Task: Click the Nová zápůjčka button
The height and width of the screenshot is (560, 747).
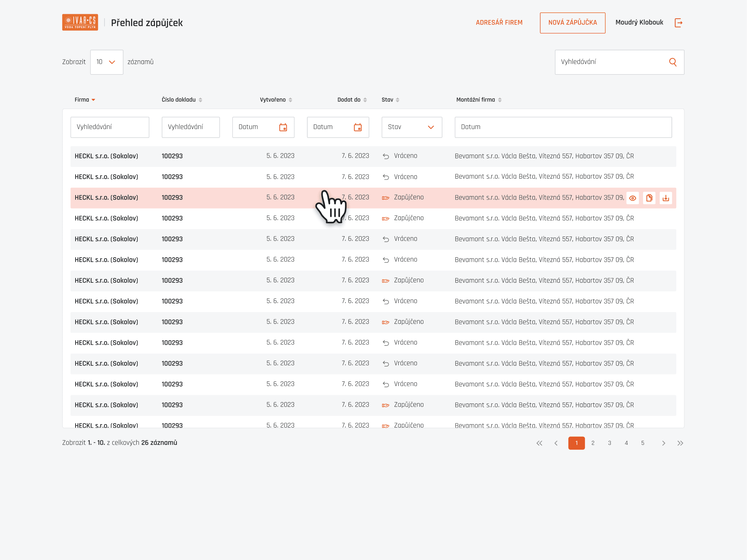Action: tap(572, 23)
